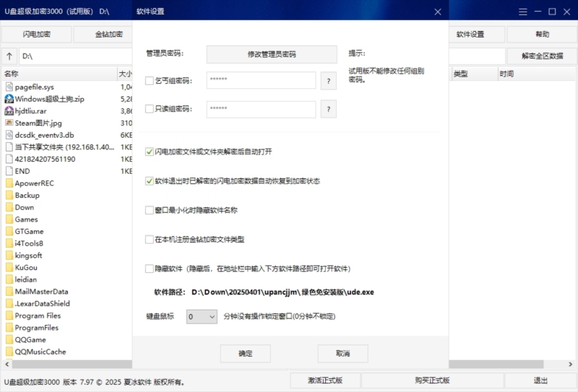578x392 pixels.
Task: Select the Backup folder icon
Action: coord(9,195)
